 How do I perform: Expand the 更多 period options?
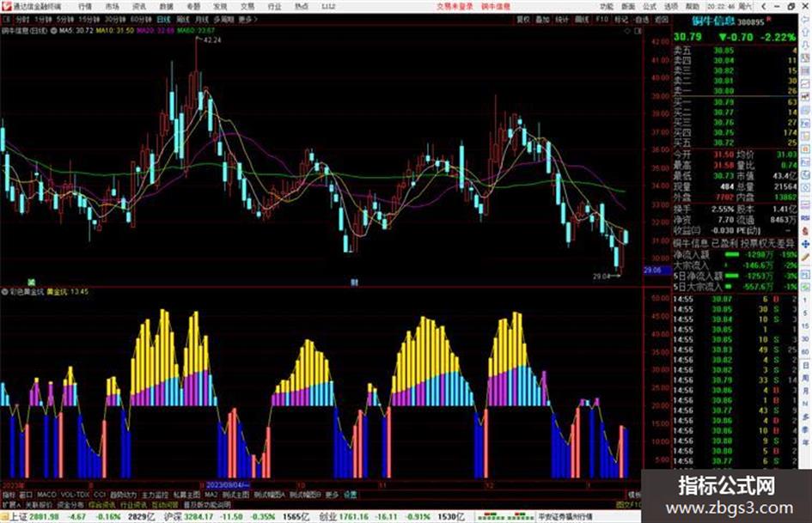(247, 19)
